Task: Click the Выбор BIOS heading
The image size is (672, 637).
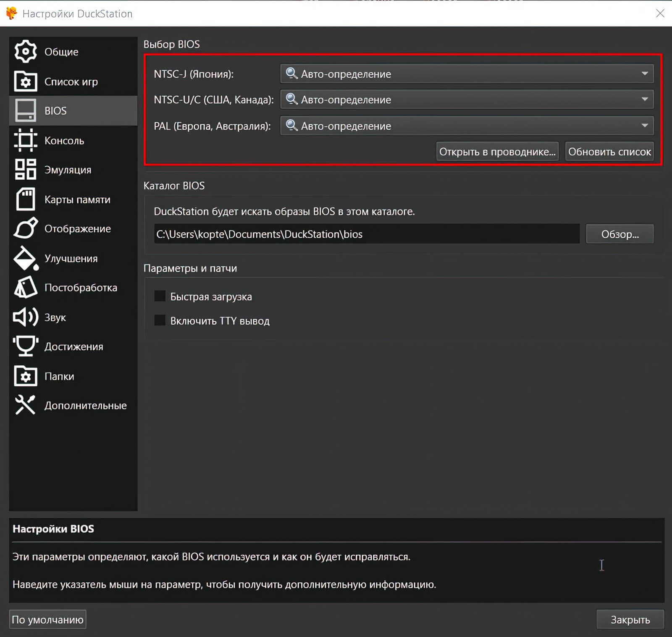Action: [171, 44]
